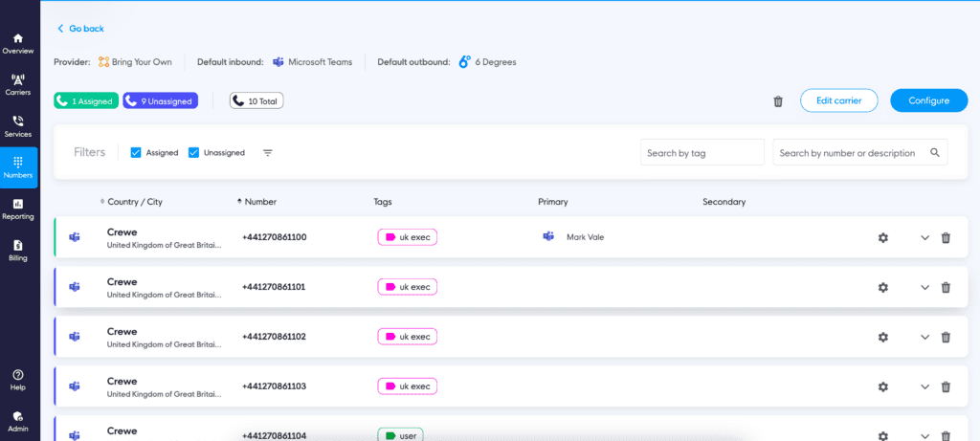Viewport: 980px width, 441px height.
Task: Focus the Search by number or description field
Action: coord(860,152)
